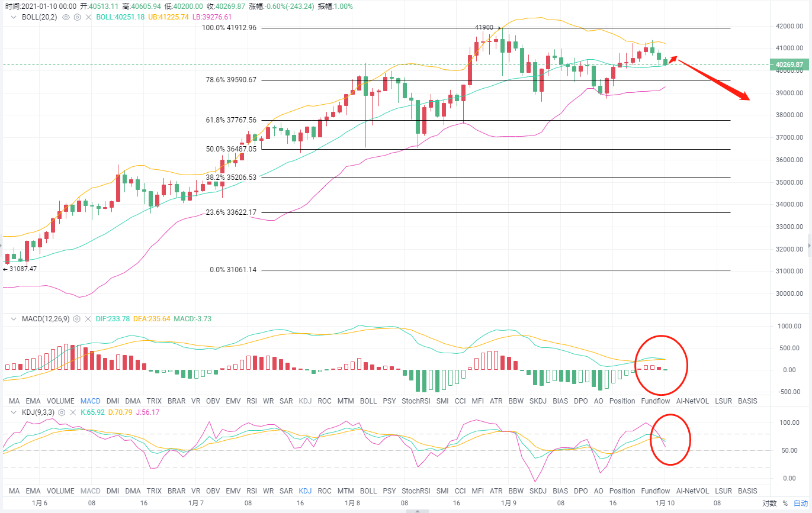Click the LB:39276.61 lower band value

point(212,17)
